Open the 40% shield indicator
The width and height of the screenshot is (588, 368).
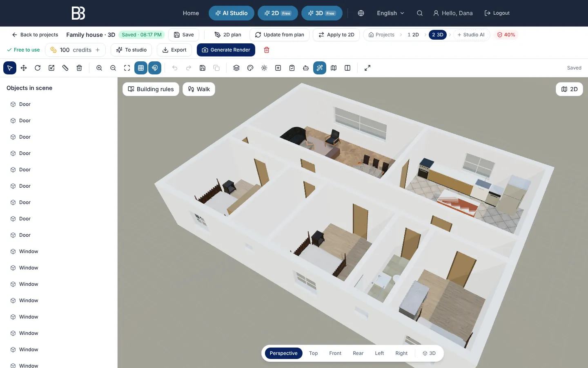pos(506,35)
